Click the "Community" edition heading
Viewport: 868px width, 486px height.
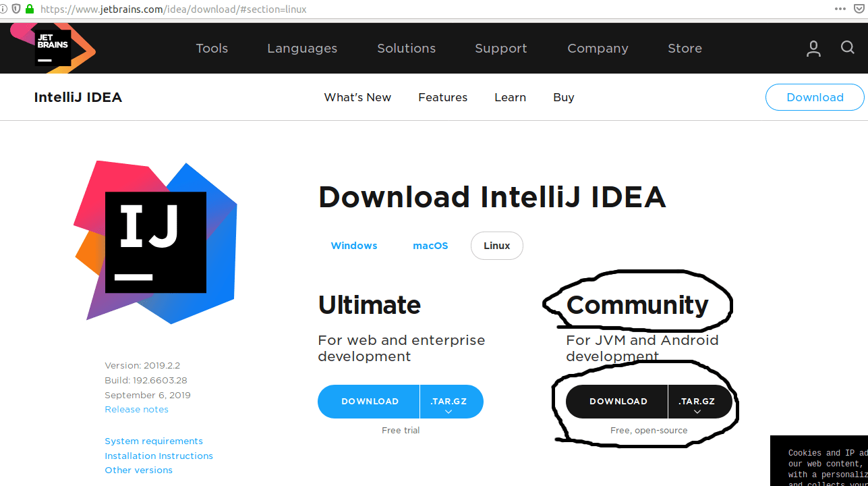637,305
